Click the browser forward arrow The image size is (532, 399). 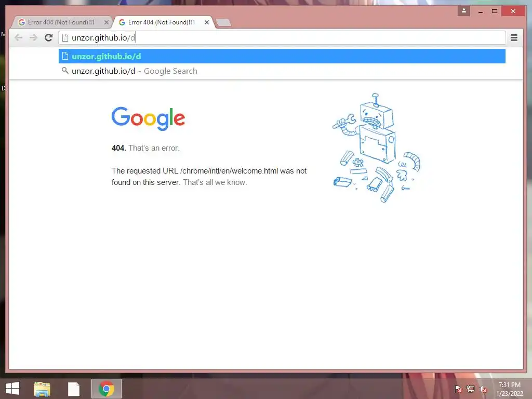pyautogui.click(x=33, y=37)
